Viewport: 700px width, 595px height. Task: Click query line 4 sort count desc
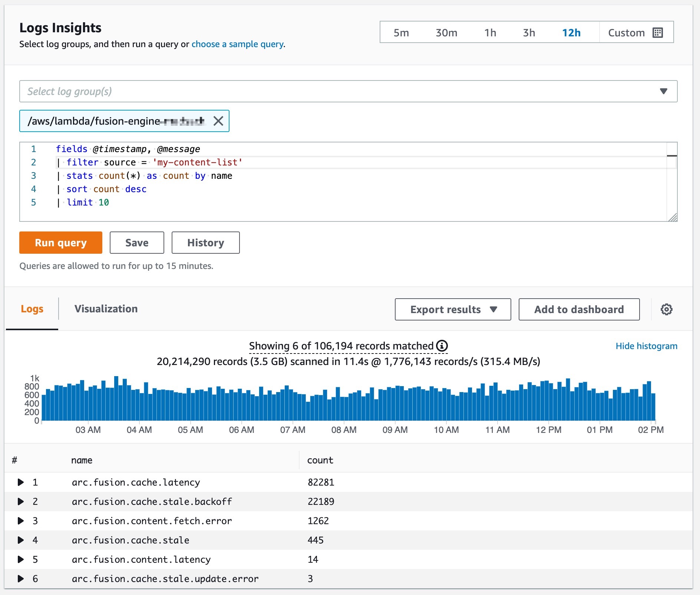(x=102, y=189)
